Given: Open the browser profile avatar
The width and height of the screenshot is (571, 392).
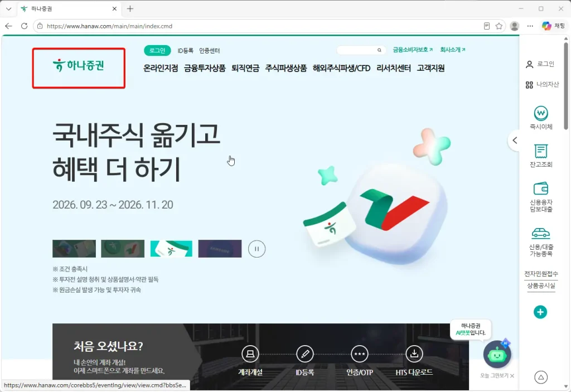Looking at the screenshot, I should [x=515, y=26].
